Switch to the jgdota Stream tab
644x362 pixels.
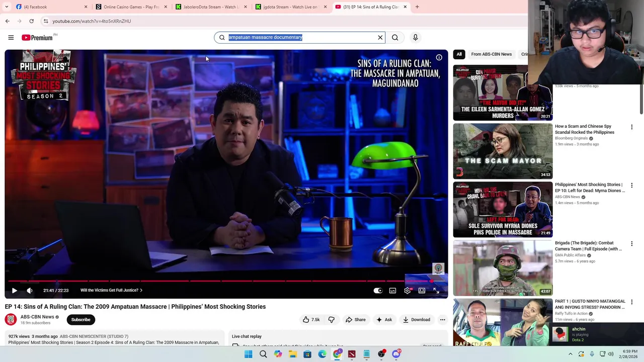[291, 7]
